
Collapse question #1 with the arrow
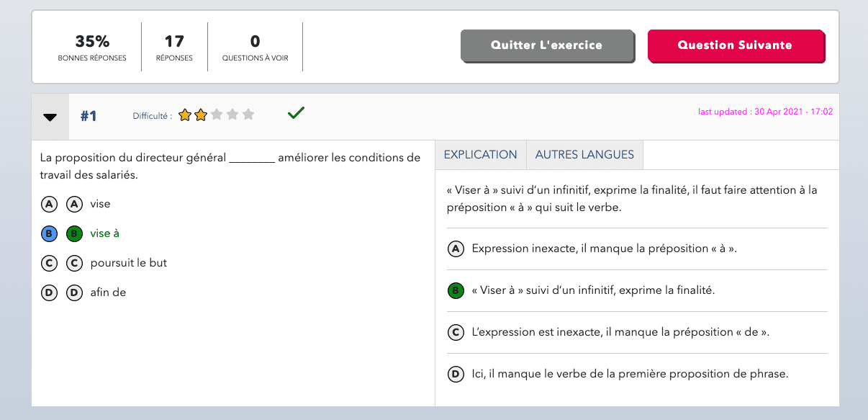point(50,117)
